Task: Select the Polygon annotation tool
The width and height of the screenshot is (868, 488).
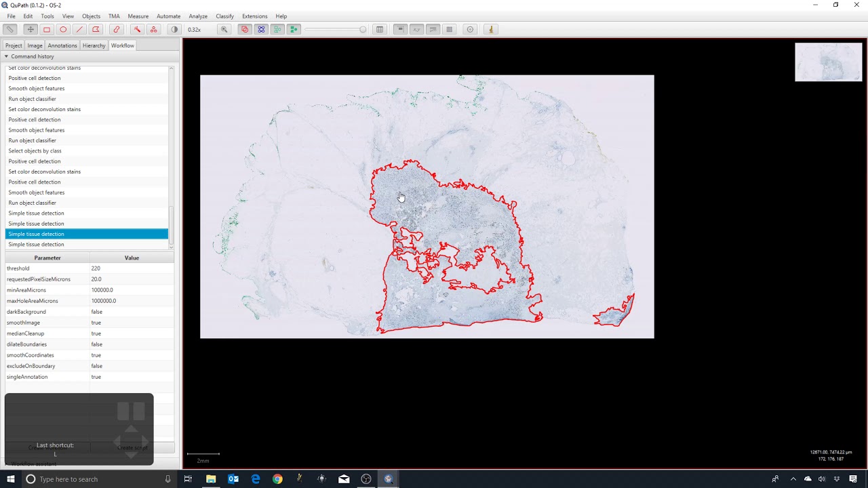Action: click(x=96, y=29)
